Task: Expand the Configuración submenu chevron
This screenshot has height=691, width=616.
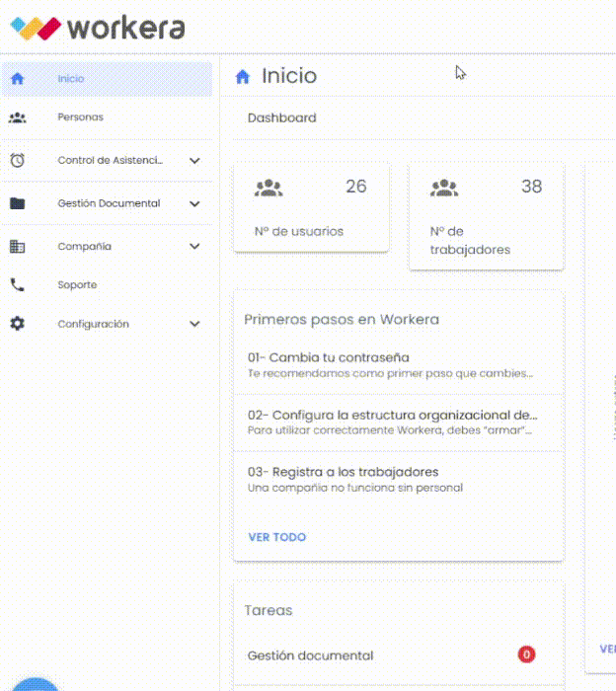Action: pyautogui.click(x=194, y=324)
